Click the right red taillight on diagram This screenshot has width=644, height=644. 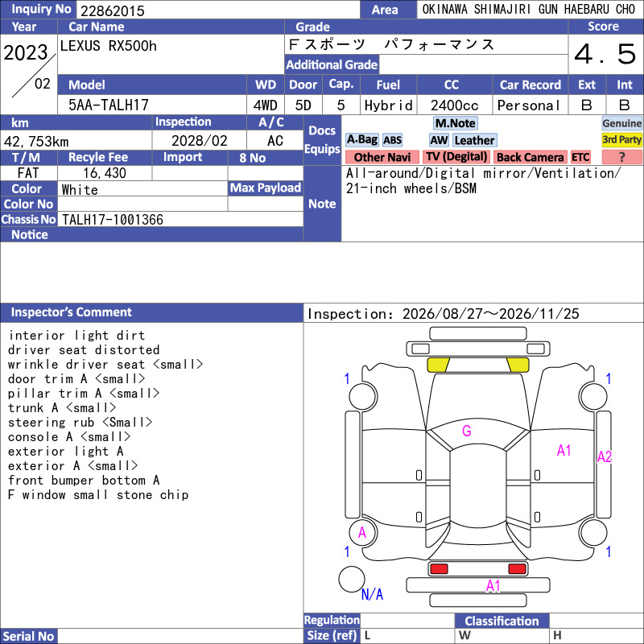coord(517,569)
